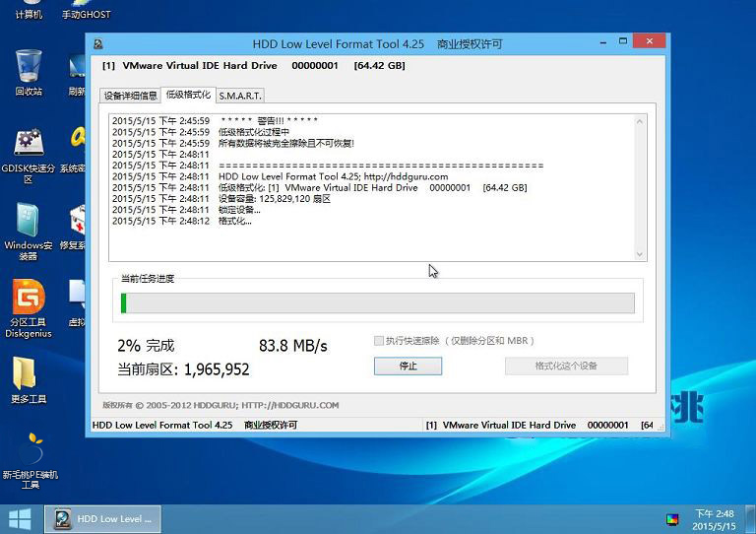Click the HTTP://HDDGURU.COM copyright link

[x=289, y=405]
